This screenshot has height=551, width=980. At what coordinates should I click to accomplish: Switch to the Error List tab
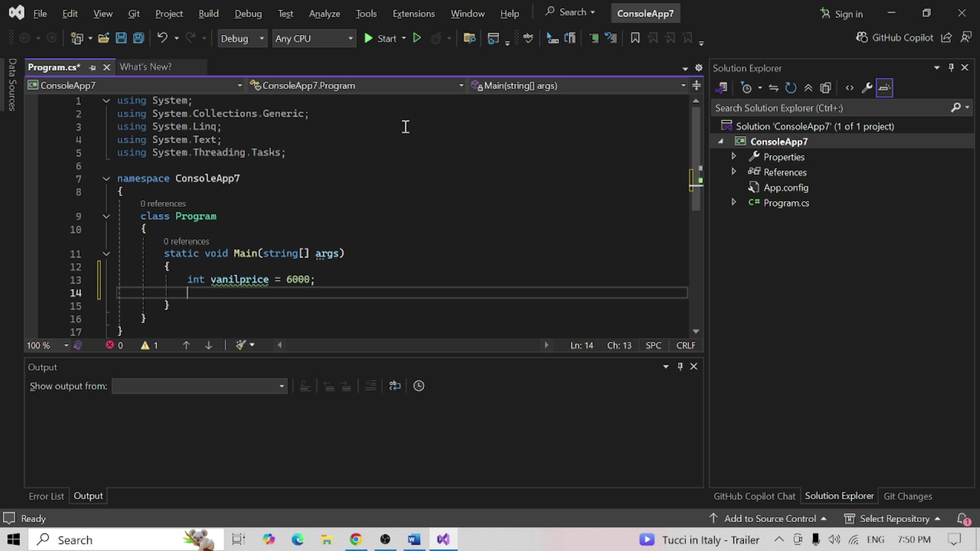pyautogui.click(x=46, y=496)
